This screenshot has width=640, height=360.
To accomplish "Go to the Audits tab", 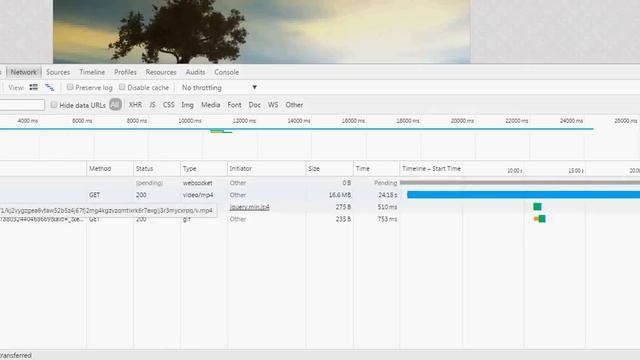I will pyautogui.click(x=196, y=72).
